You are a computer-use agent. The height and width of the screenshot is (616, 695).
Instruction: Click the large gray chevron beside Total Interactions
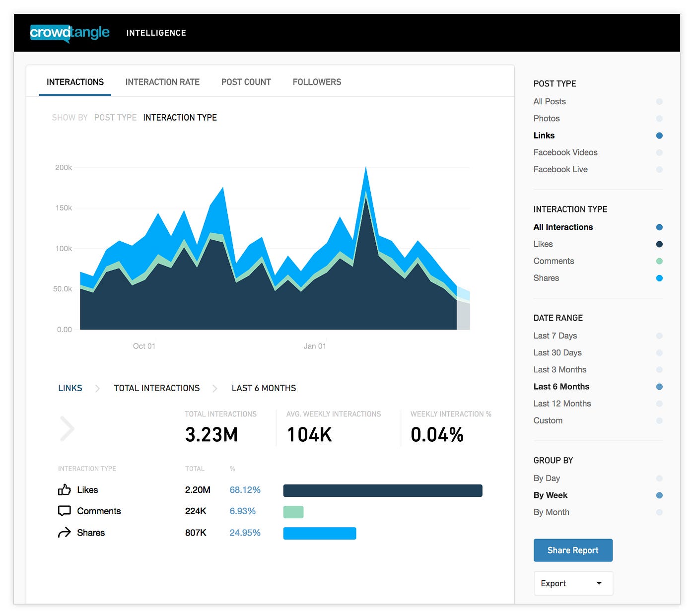pyautogui.click(x=67, y=429)
